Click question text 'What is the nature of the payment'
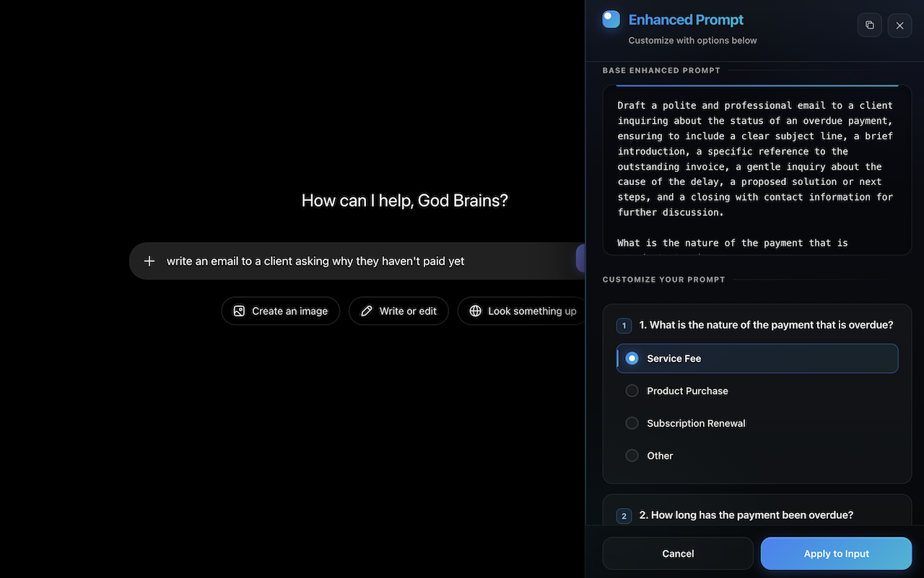The width and height of the screenshot is (924, 578). tap(767, 325)
